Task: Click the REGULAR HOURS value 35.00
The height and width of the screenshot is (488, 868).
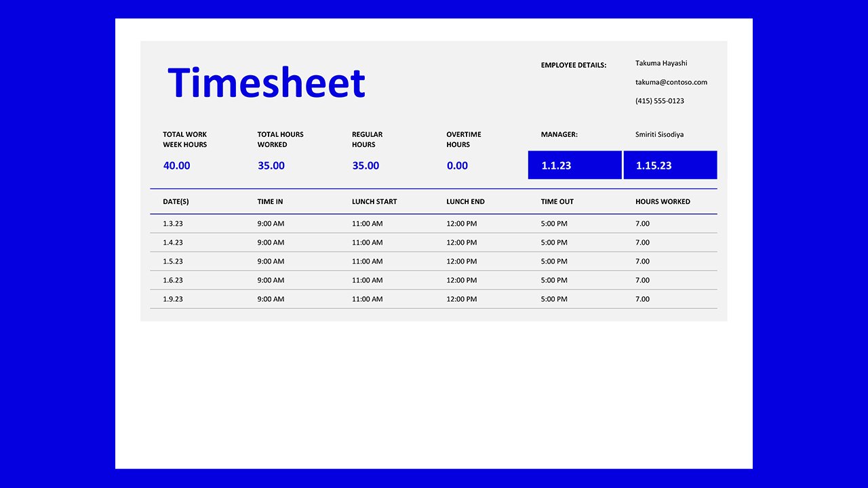Action: pyautogui.click(x=366, y=165)
